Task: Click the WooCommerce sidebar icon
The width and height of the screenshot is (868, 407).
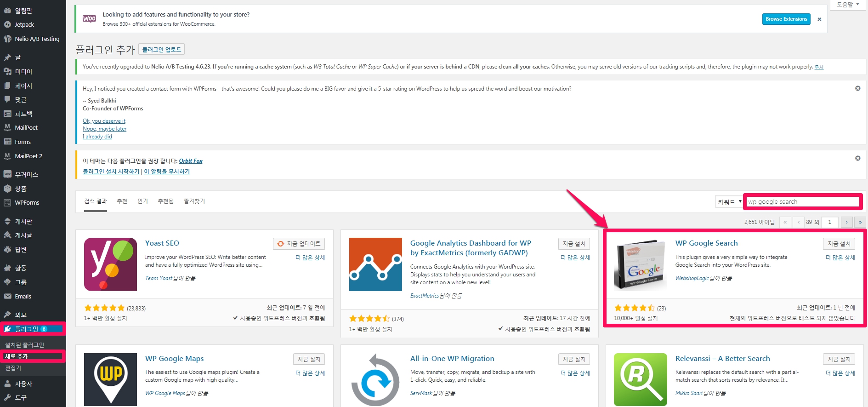Action: (x=7, y=174)
